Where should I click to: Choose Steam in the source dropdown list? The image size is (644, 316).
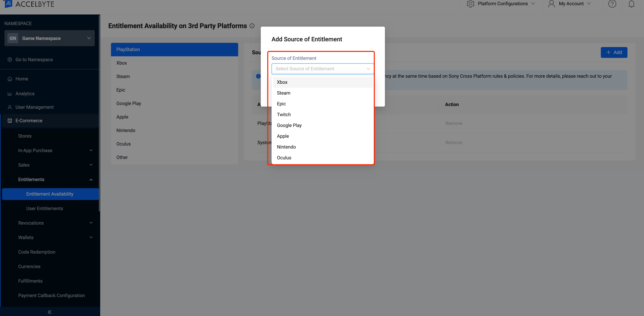point(323,93)
